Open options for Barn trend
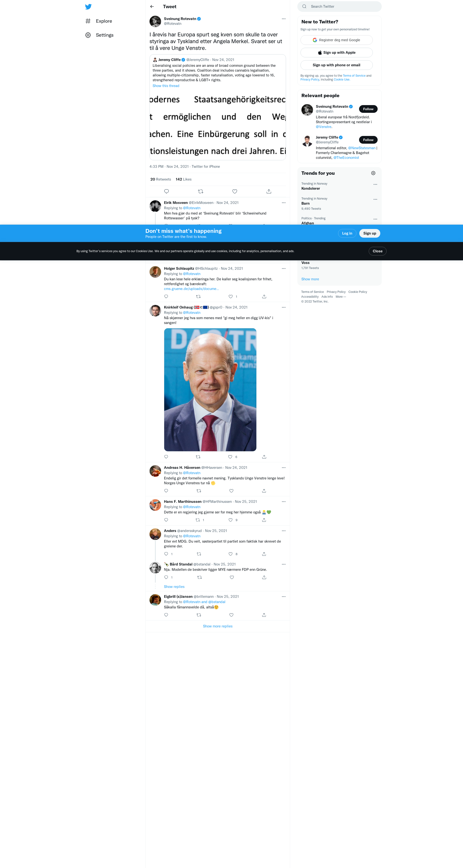 click(x=375, y=199)
